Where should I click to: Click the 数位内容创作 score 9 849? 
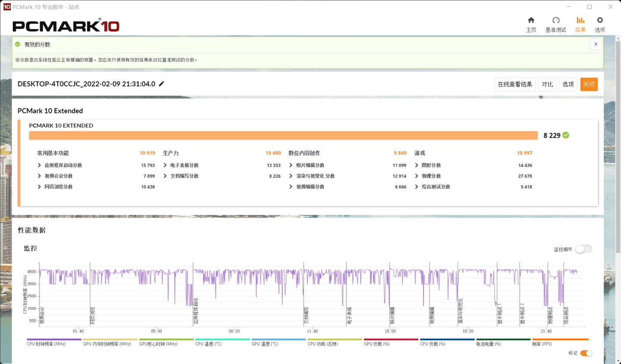(x=400, y=153)
